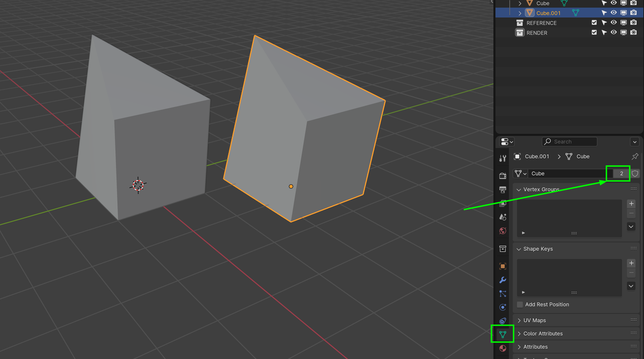Click mesh user count button 2
The image size is (644, 359).
621,173
